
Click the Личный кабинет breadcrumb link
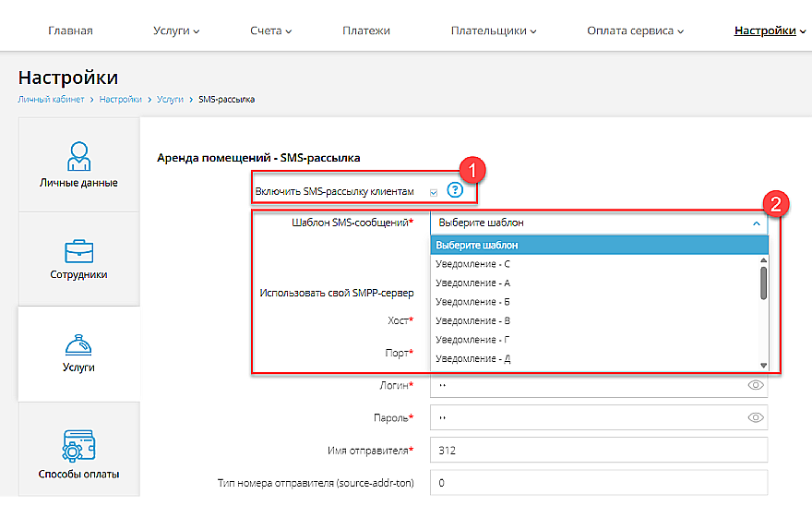point(51,99)
